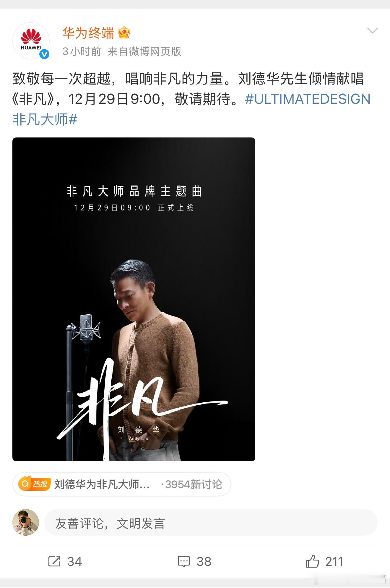Open the 刘德华为非凡大师 hot search topic
Viewport: 390px width, 588px height.
(x=102, y=484)
